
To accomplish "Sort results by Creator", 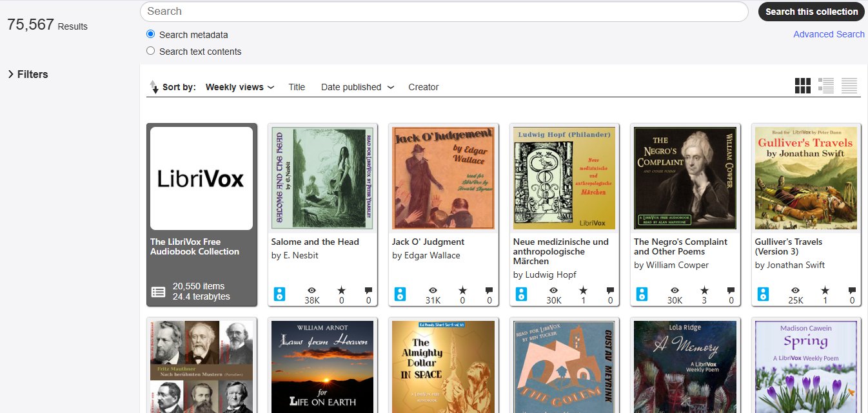I will [x=423, y=86].
